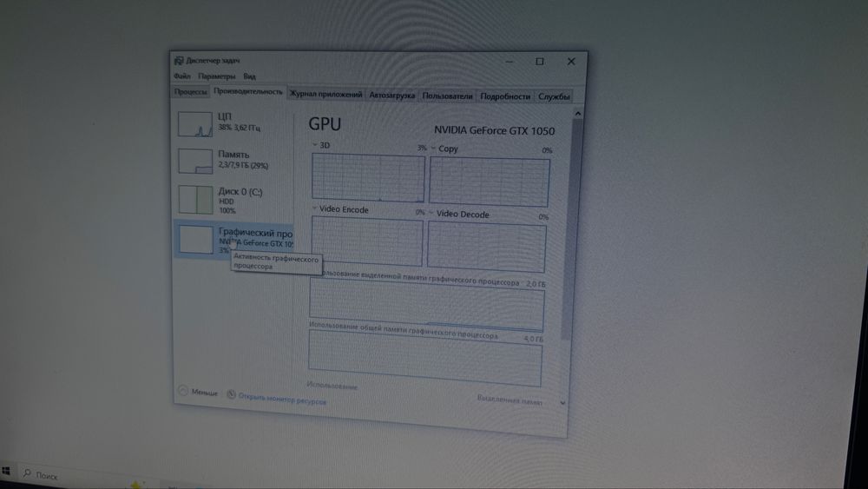868x489 pixels.
Task: Open the Copy engine dropdown
Action: (433, 148)
